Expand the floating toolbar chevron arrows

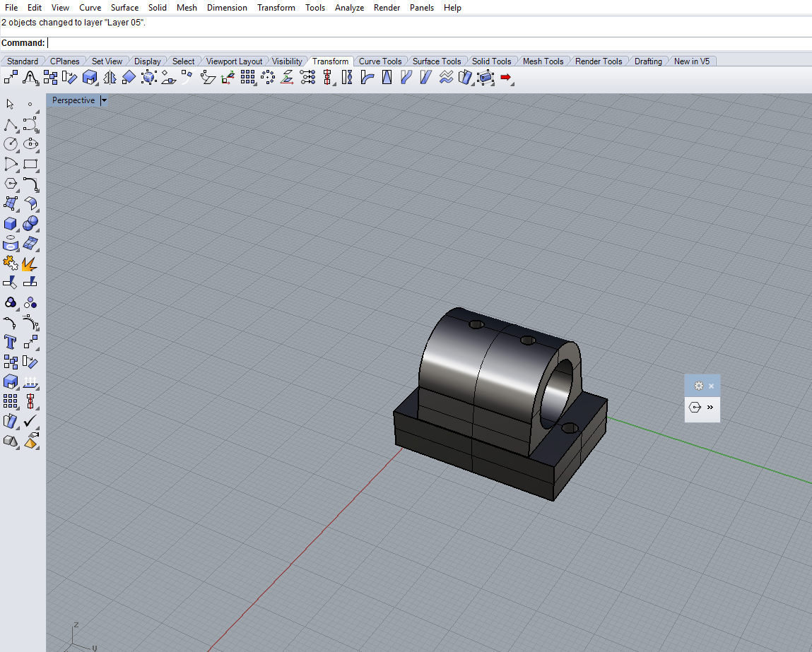click(710, 408)
